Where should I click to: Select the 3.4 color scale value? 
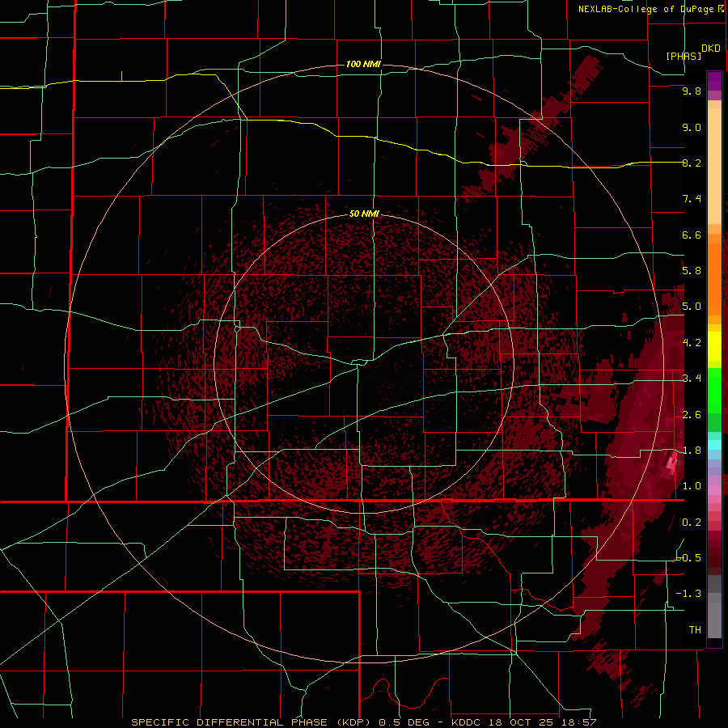[692, 379]
